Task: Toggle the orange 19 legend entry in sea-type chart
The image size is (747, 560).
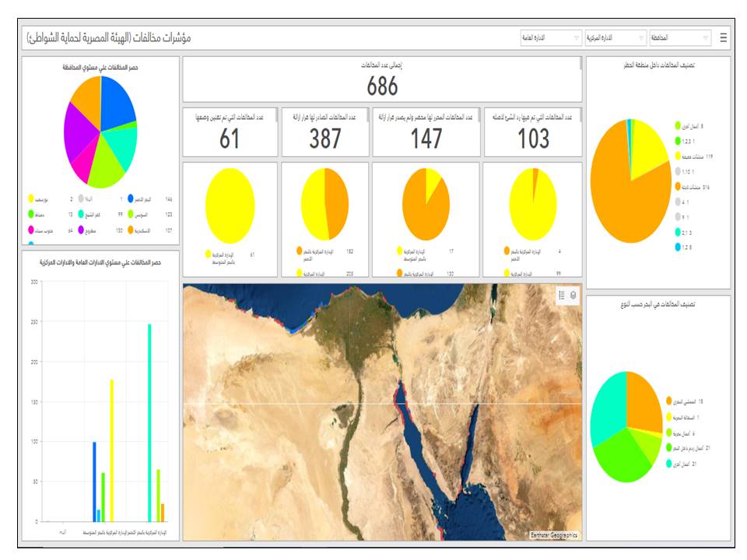Action: [x=668, y=401]
